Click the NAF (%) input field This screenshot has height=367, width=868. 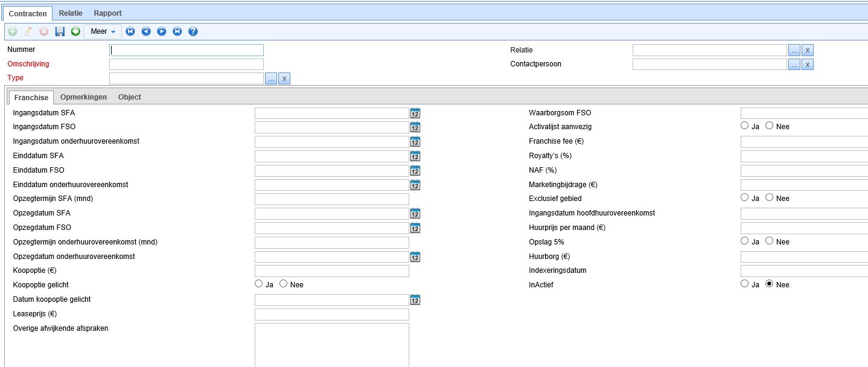(x=804, y=171)
